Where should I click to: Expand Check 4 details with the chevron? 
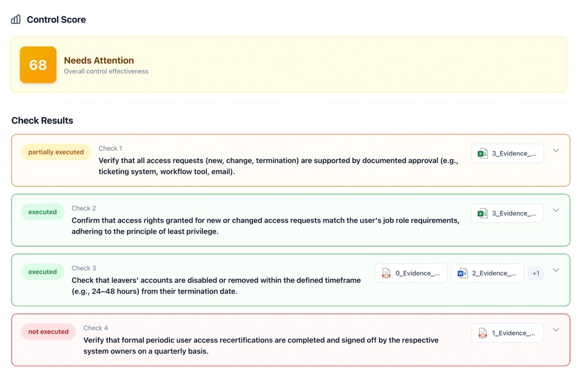[556, 329]
